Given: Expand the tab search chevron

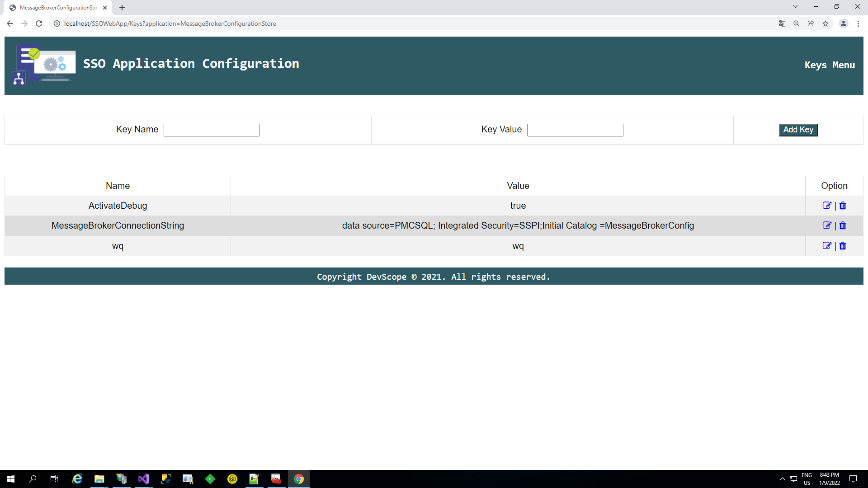Looking at the screenshot, I should coord(795,6).
